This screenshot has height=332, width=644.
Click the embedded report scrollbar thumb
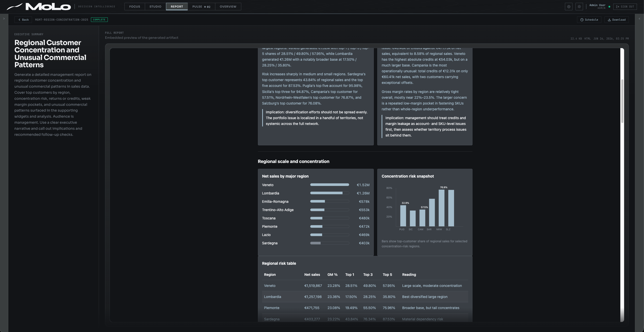pyautogui.click(x=622, y=101)
